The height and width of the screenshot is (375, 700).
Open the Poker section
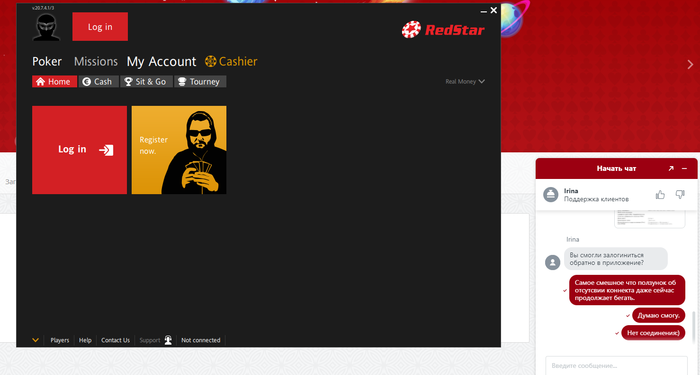coord(47,61)
